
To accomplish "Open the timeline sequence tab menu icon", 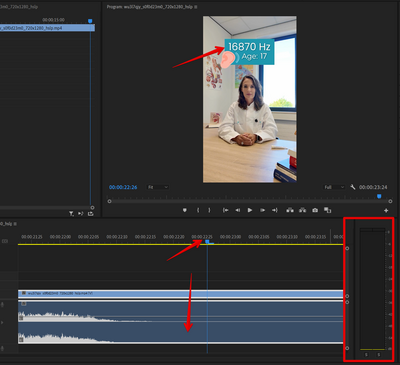I will tap(15, 224).
